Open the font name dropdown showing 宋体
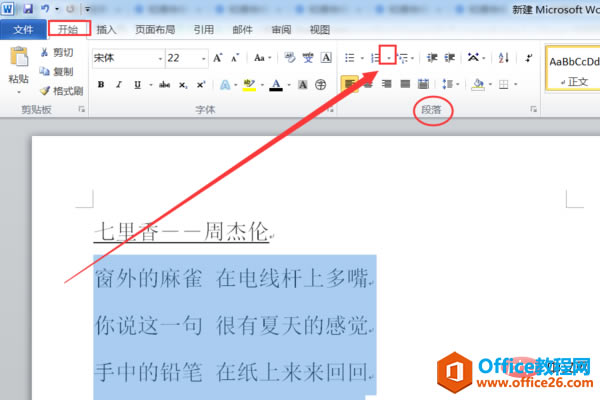 click(129, 58)
